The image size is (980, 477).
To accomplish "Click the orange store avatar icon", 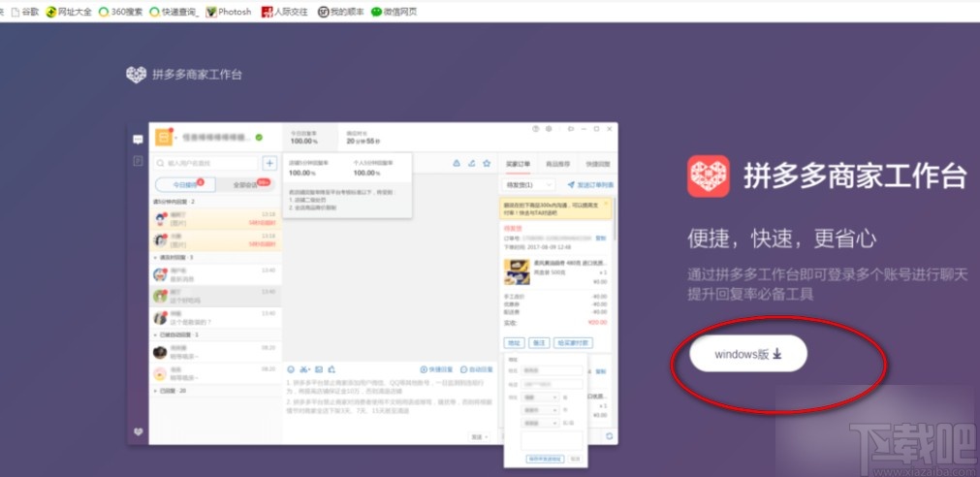I will pos(164,138).
